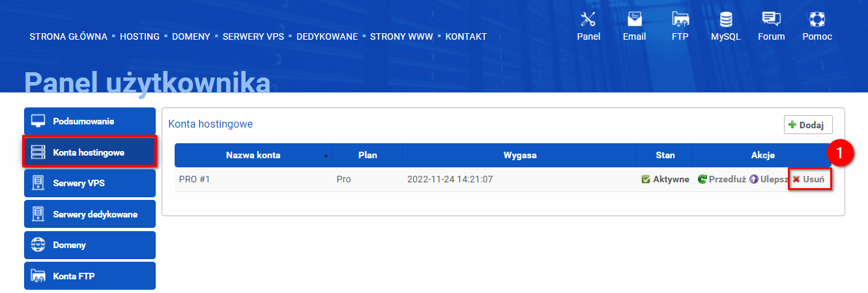Open DOMENY in the top menu
Screen dimensions: 868x293
click(x=191, y=36)
